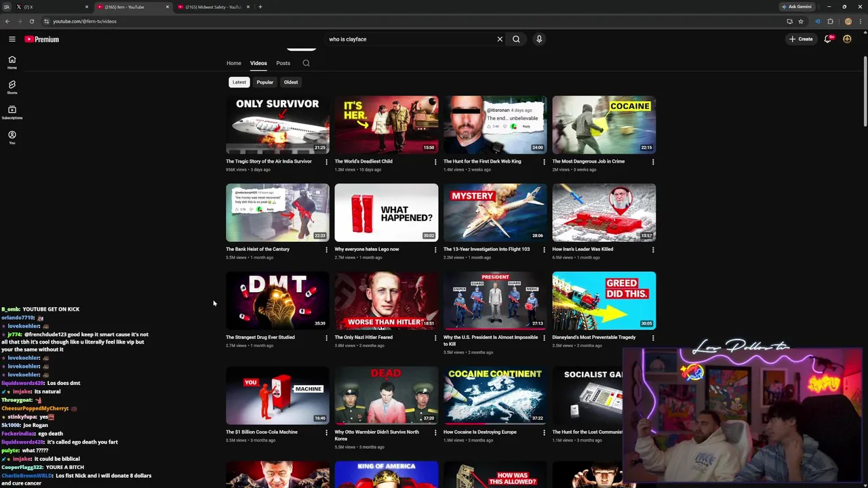Open the channel Posts tab
868x488 pixels.
click(x=283, y=63)
